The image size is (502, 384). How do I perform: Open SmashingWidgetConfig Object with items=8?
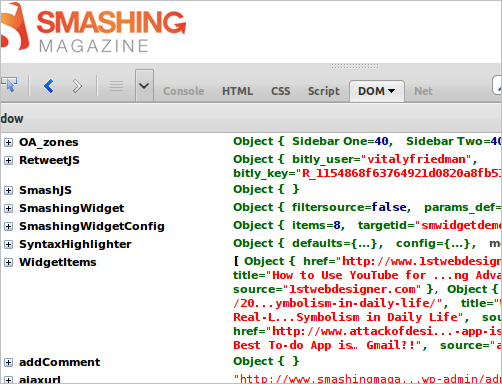(367, 225)
